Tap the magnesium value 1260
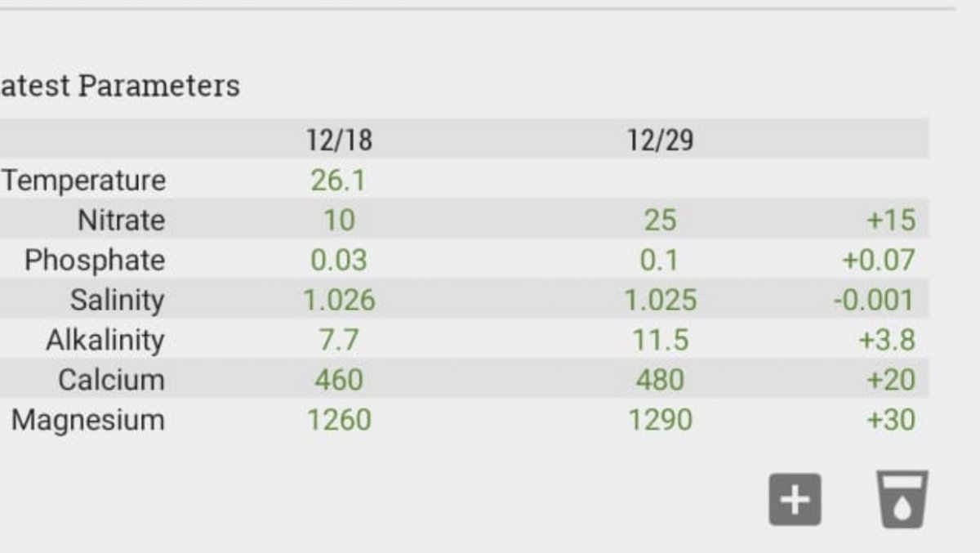The height and width of the screenshot is (553, 980). coord(339,421)
